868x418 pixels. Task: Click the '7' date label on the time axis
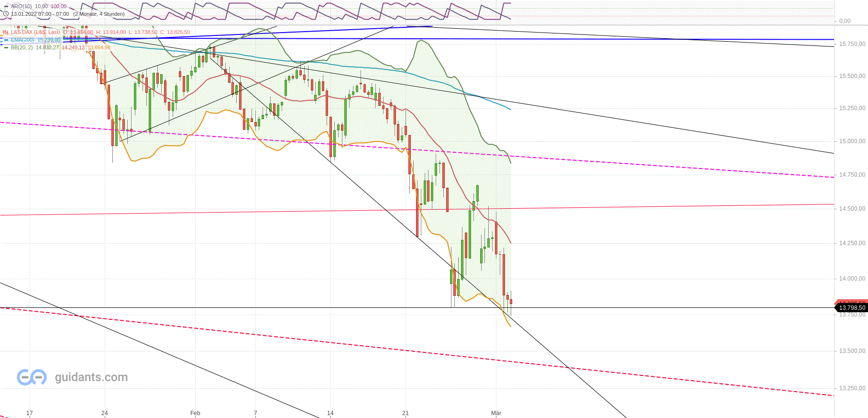tap(255, 413)
